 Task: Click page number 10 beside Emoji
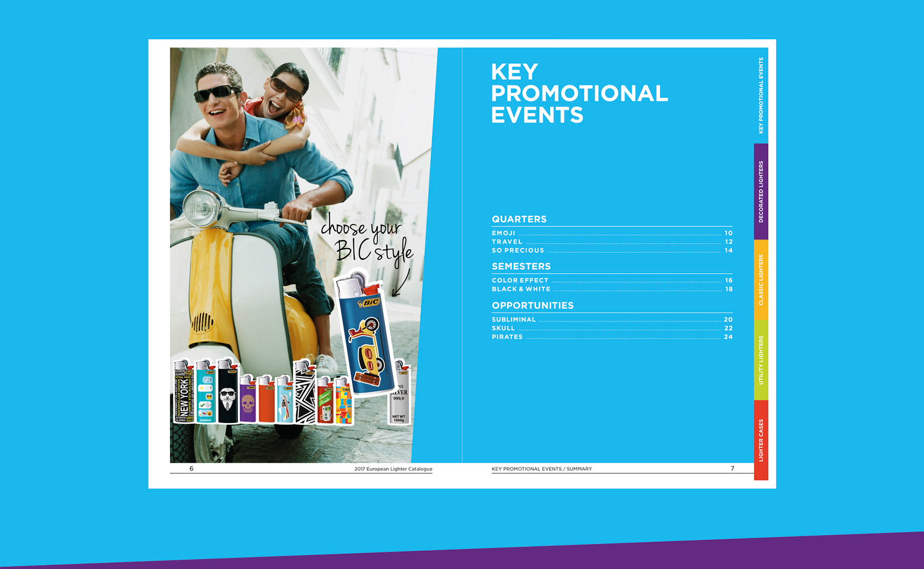click(729, 233)
